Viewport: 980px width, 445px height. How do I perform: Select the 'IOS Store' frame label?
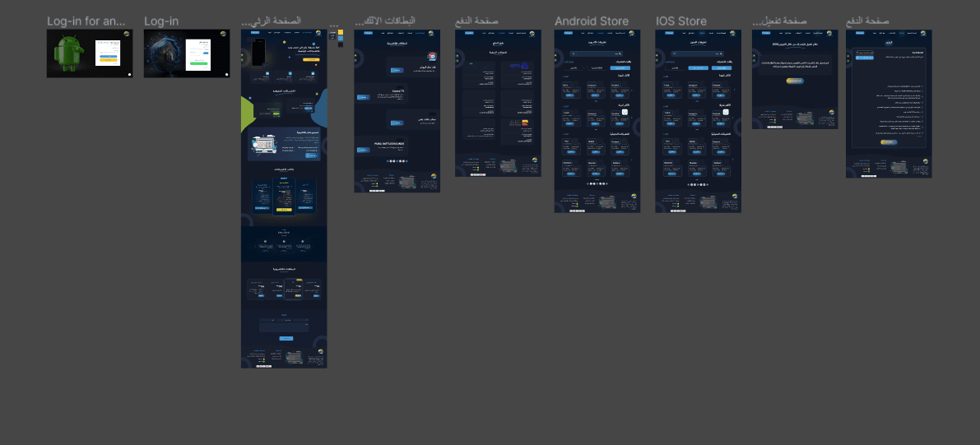[x=681, y=21]
